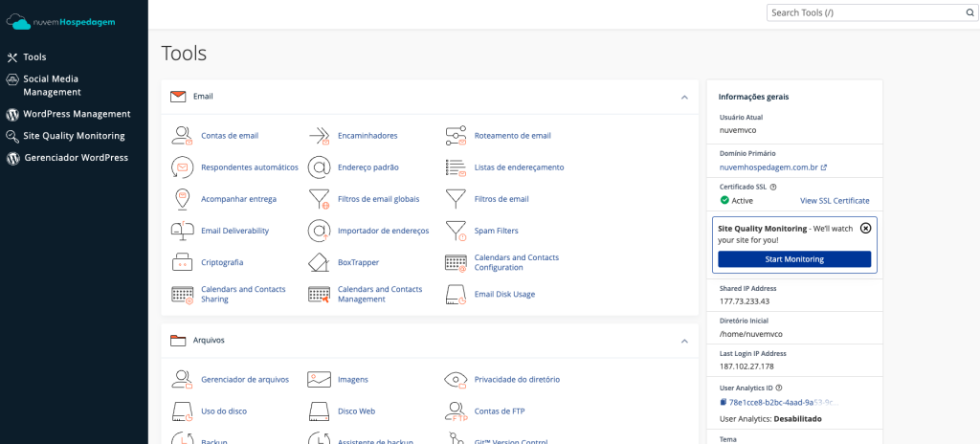Open the BoxTrapper icon
The image size is (980, 444).
319,262
